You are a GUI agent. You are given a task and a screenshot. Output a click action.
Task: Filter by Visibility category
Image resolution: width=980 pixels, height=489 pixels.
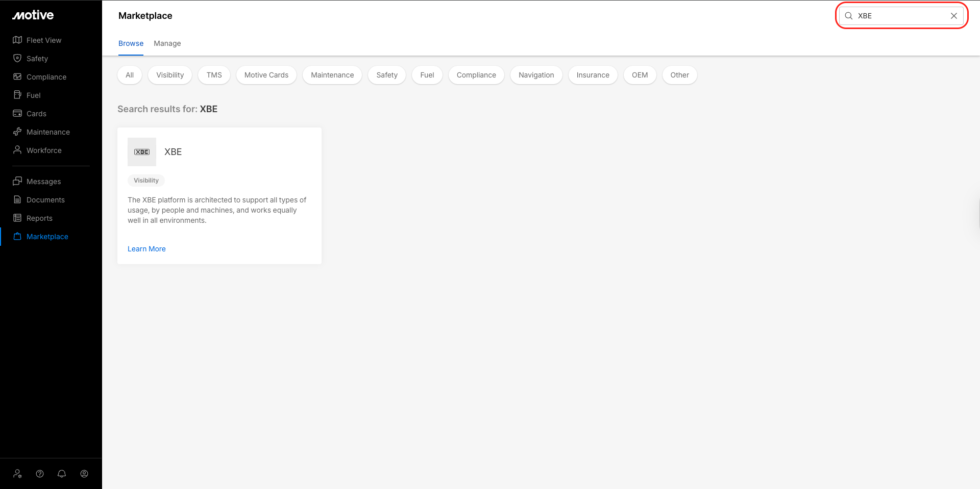coord(170,75)
